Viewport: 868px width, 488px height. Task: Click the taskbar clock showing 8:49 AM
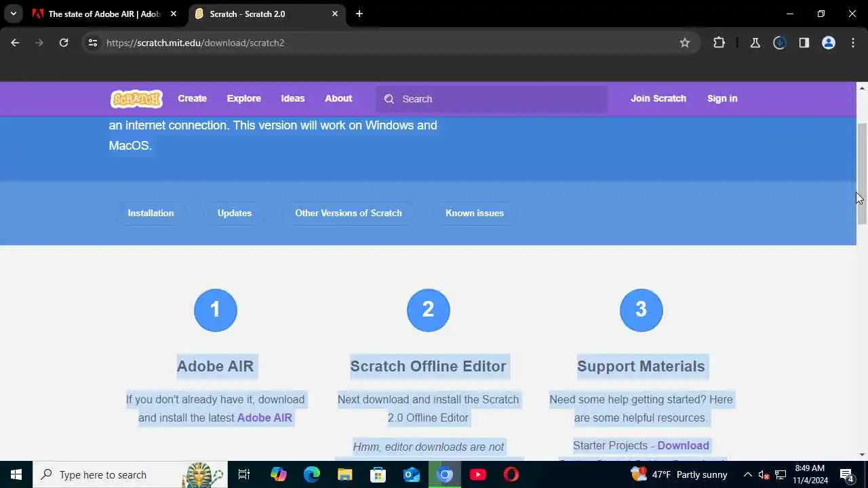[x=810, y=474]
